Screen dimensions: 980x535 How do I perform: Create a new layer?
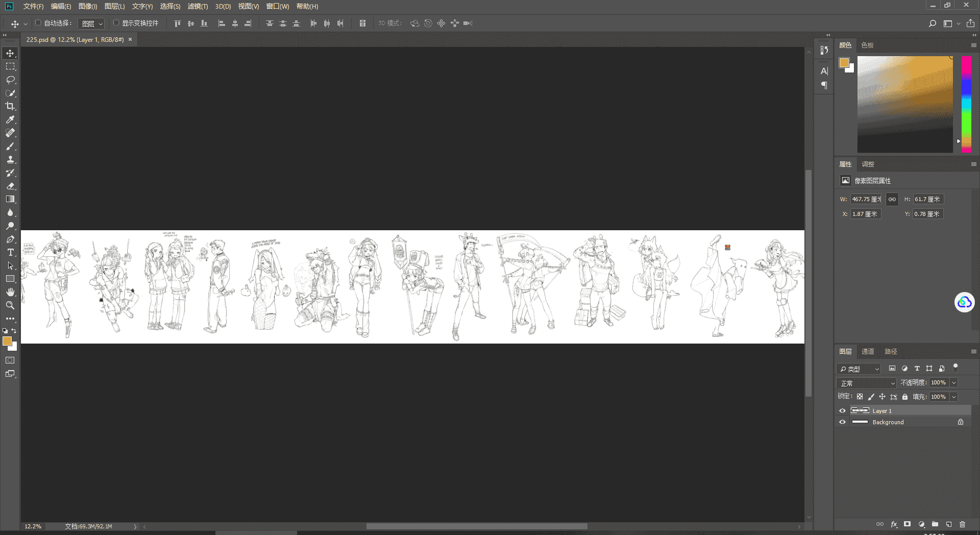point(949,524)
